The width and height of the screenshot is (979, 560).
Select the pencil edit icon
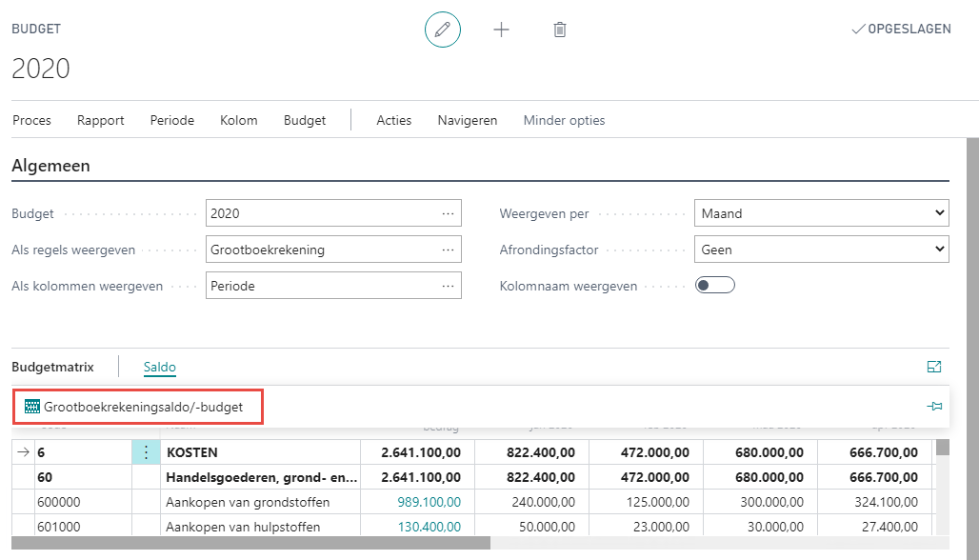[x=442, y=30]
